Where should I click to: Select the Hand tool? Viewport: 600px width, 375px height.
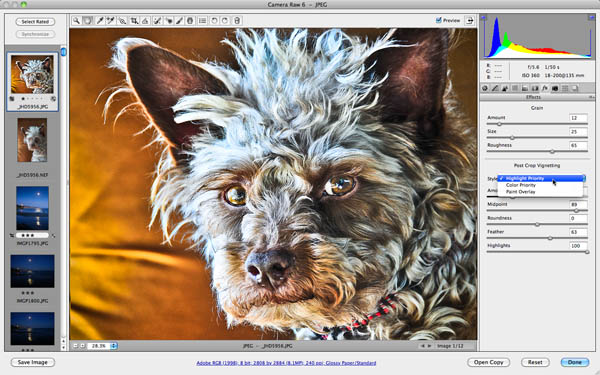(x=88, y=21)
